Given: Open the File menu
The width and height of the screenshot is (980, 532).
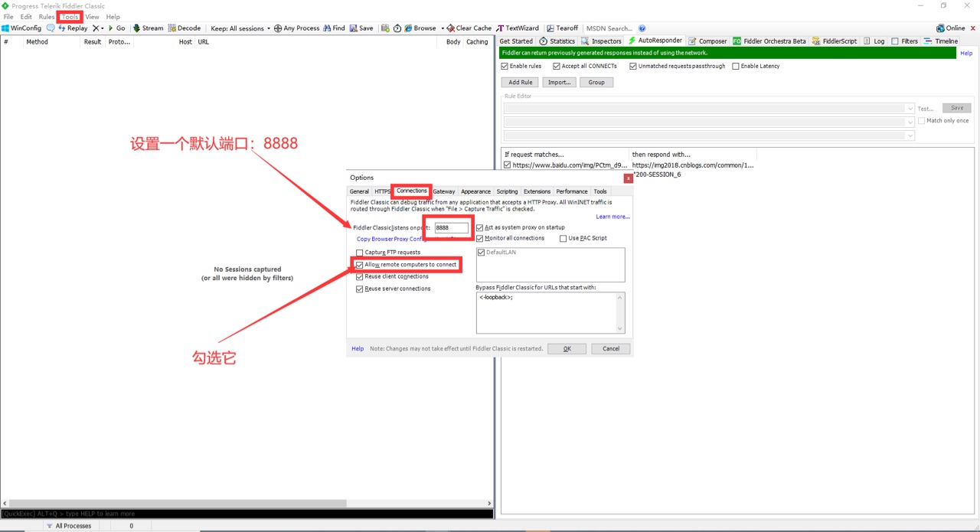Looking at the screenshot, I should pyautogui.click(x=8, y=16).
